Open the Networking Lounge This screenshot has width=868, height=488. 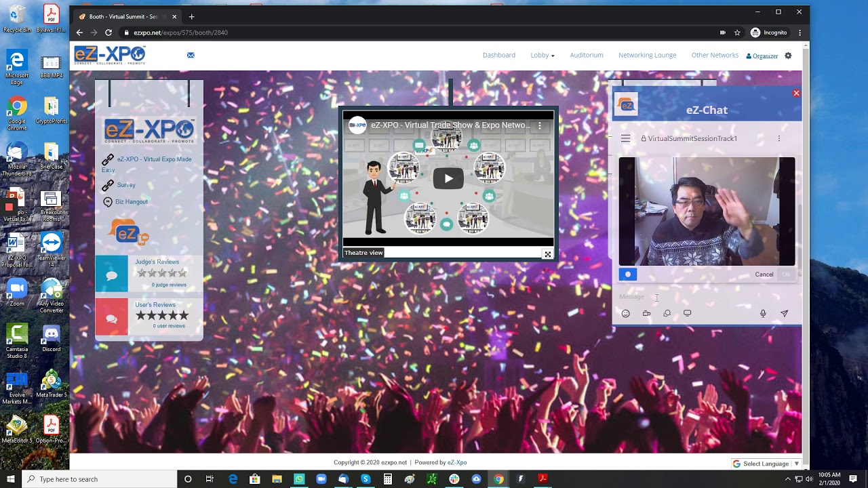tap(647, 55)
